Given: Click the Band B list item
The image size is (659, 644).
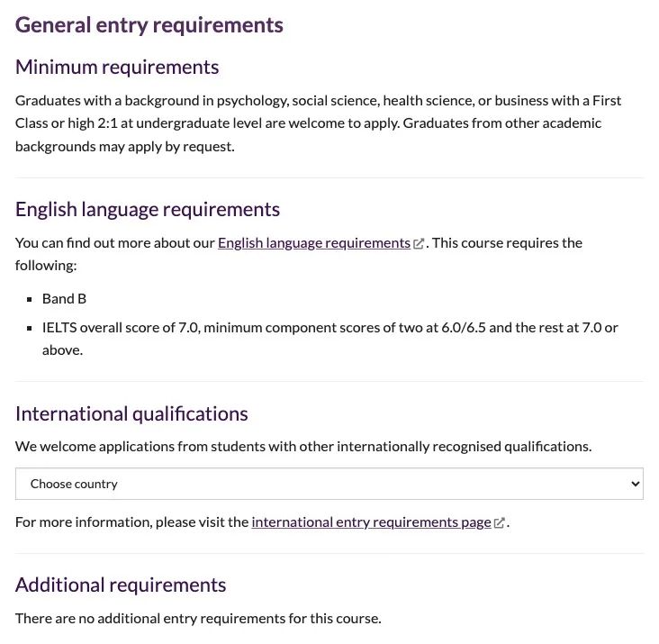Looking at the screenshot, I should [64, 299].
